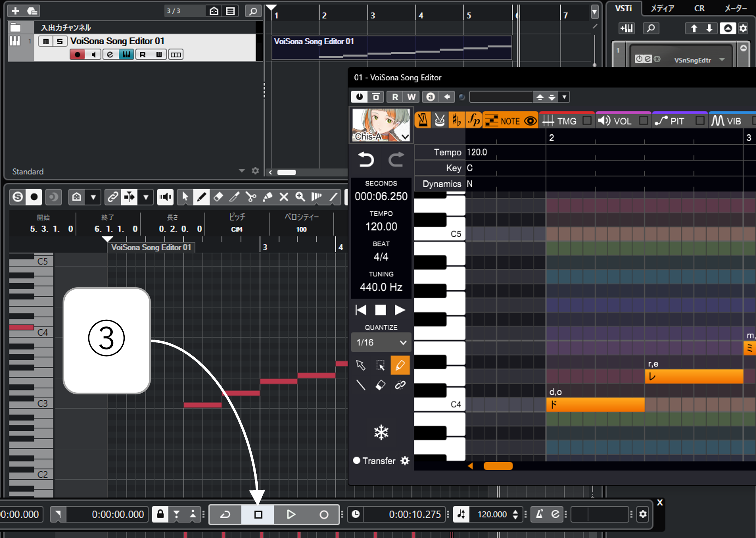The width and height of the screenshot is (756, 538).
Task: Click the project window horizontal scrollbar thumb
Action: (286, 172)
